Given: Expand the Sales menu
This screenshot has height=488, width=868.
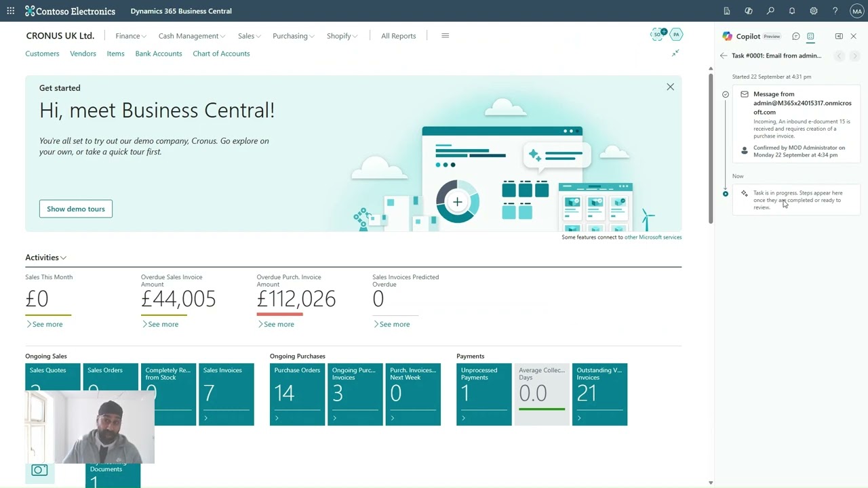Looking at the screenshot, I should [250, 36].
